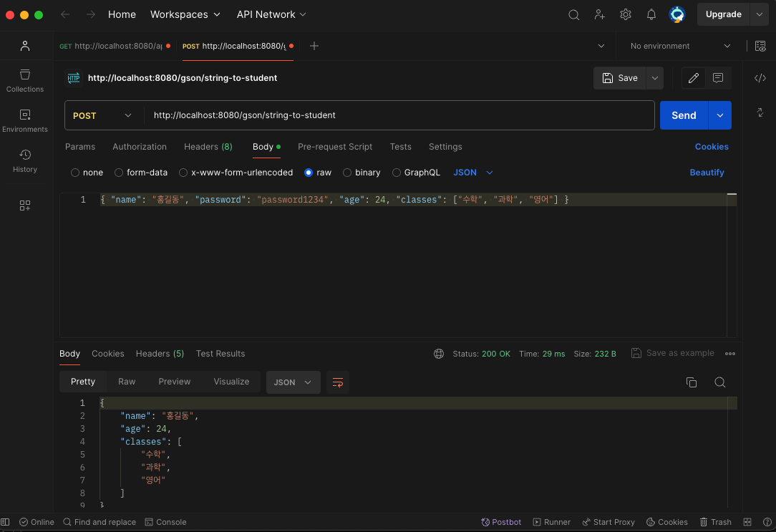
Task: Switch to the Tests tab
Action: coord(400,147)
